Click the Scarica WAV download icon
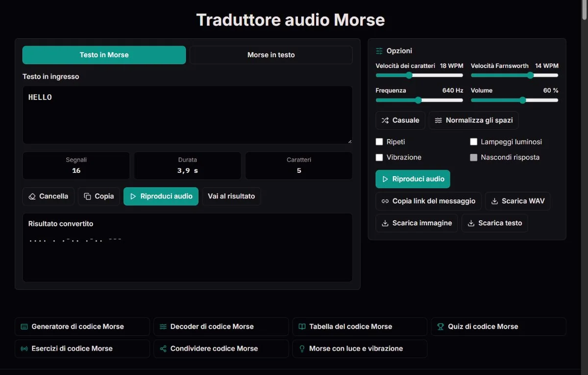The width and height of the screenshot is (588, 375). coord(494,201)
